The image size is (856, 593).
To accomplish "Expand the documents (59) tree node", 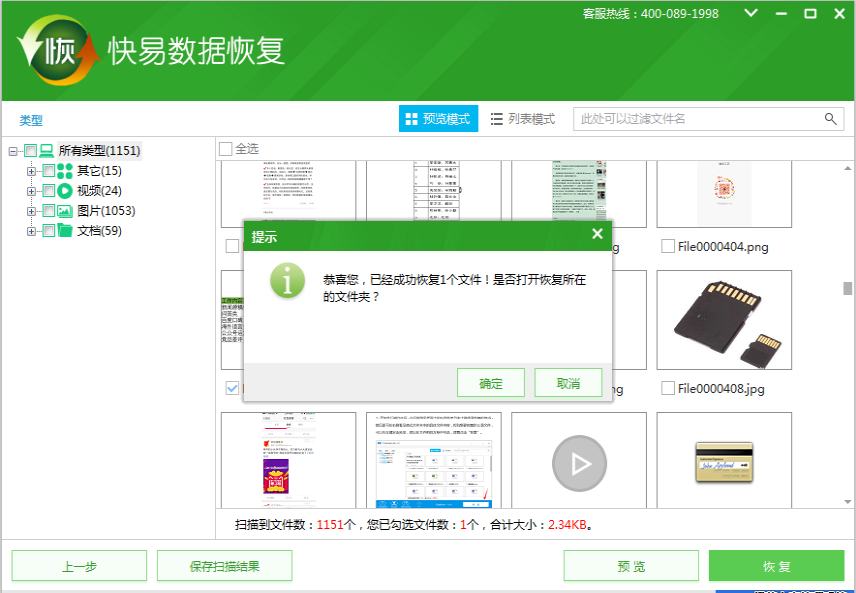I will (32, 231).
